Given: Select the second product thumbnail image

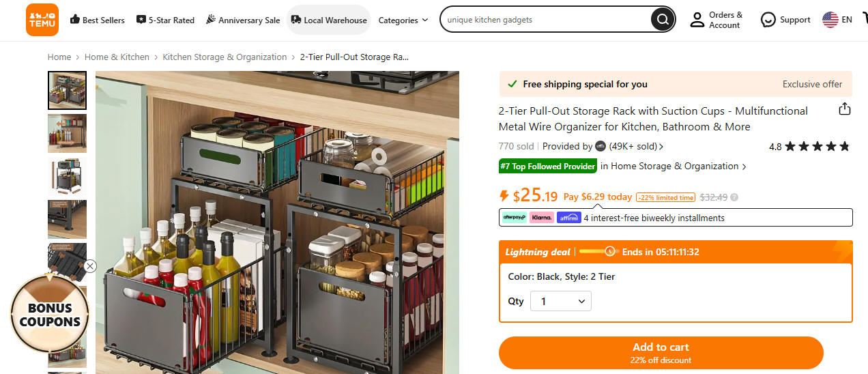Looking at the screenshot, I should click(x=67, y=133).
